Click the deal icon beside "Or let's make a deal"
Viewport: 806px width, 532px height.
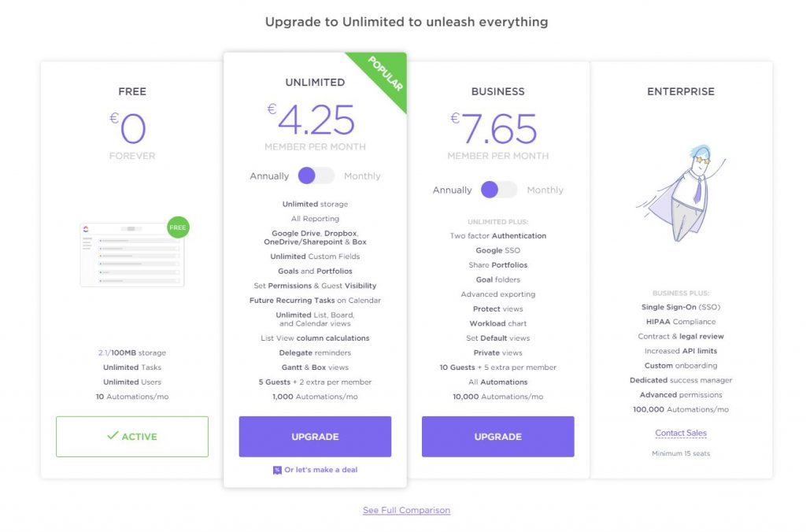coord(277,470)
